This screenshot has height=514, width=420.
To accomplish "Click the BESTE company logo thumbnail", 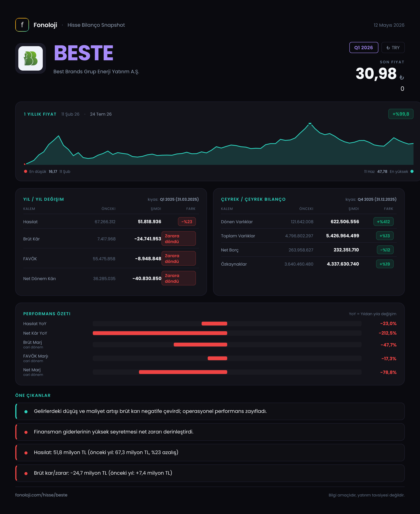I will (31, 58).
